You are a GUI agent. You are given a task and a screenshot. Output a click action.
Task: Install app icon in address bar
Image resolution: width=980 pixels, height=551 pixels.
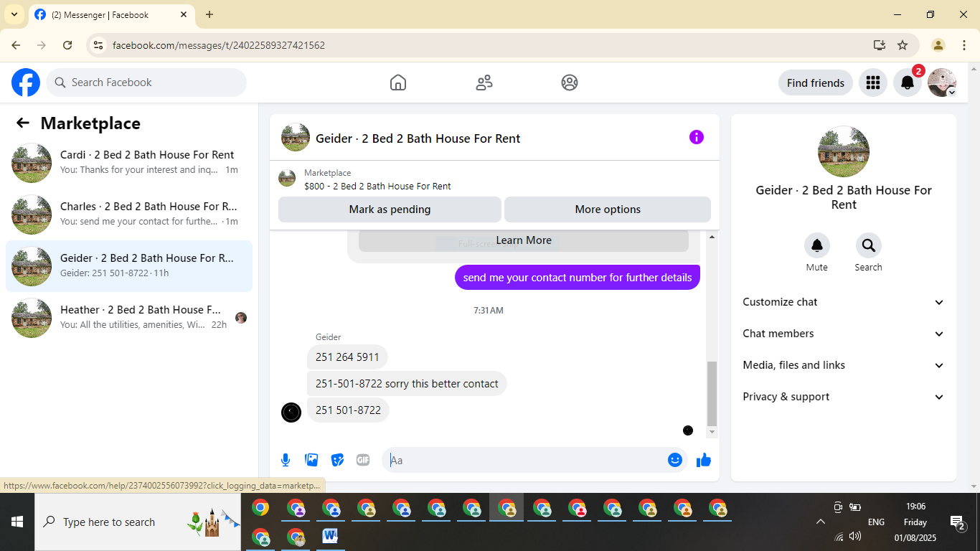coord(880,45)
